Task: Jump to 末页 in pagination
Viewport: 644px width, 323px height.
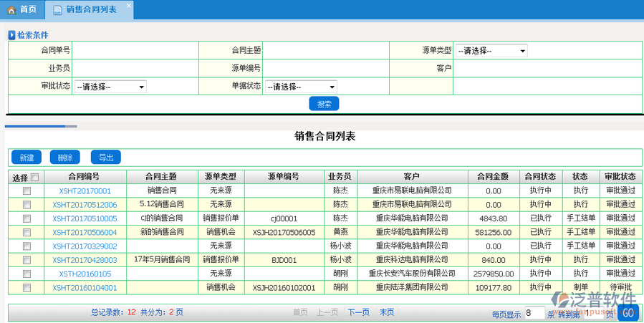Action: click(x=386, y=312)
